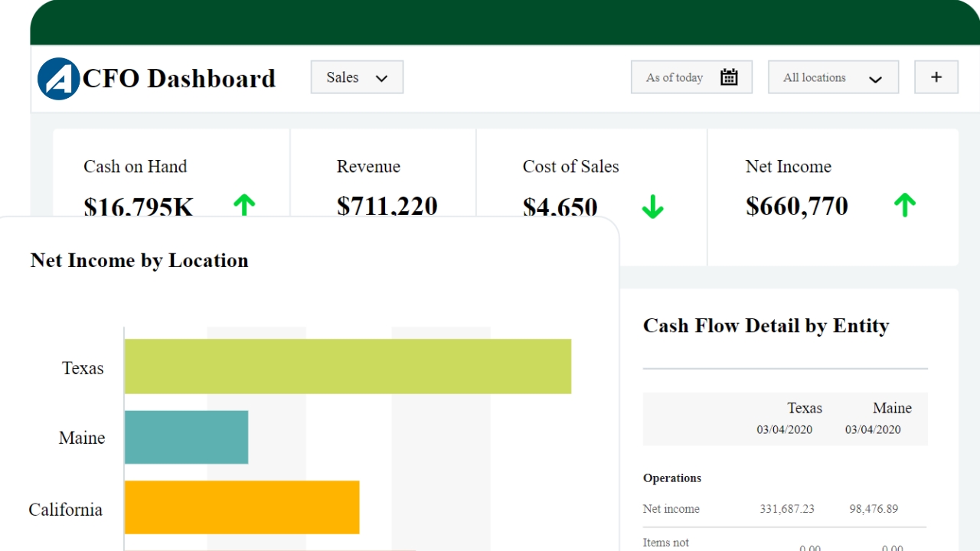Screen dimensions: 980x551
Task: Select the orange California bar
Action: point(242,507)
